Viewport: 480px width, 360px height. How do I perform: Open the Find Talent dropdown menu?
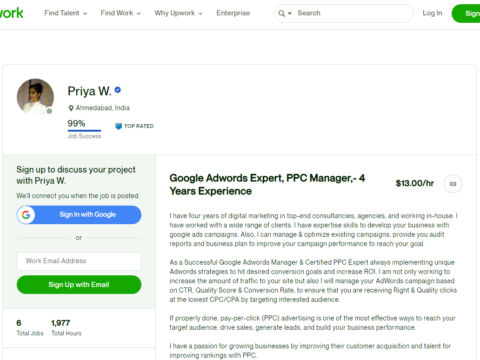click(66, 13)
